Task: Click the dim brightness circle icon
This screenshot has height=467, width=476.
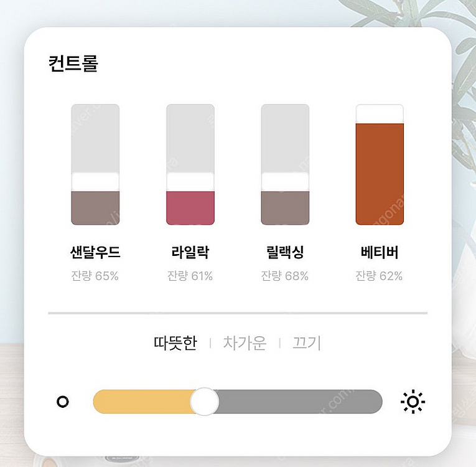Action: 62,402
